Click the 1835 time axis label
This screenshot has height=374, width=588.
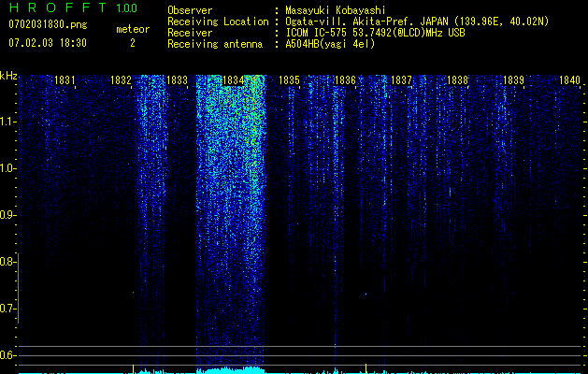pyautogui.click(x=289, y=80)
